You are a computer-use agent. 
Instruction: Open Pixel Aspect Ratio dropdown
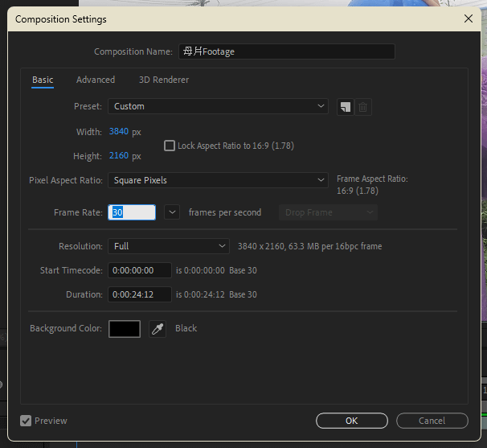pos(218,180)
